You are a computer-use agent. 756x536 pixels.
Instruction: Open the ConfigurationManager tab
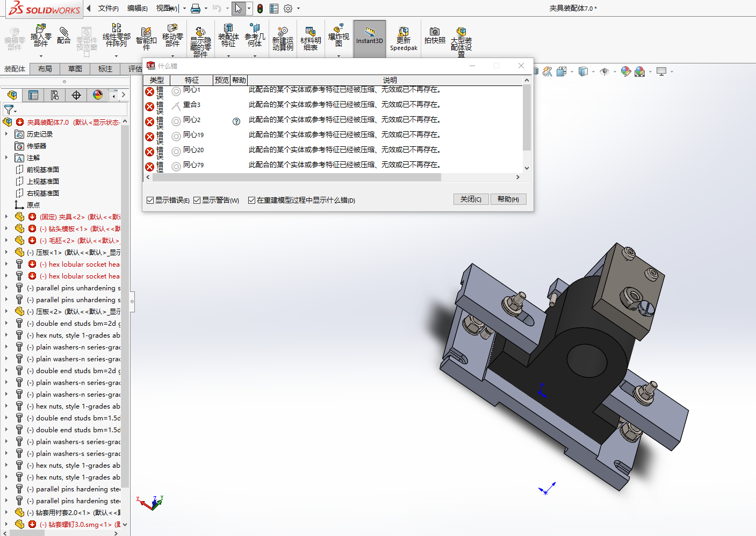pyautogui.click(x=55, y=95)
